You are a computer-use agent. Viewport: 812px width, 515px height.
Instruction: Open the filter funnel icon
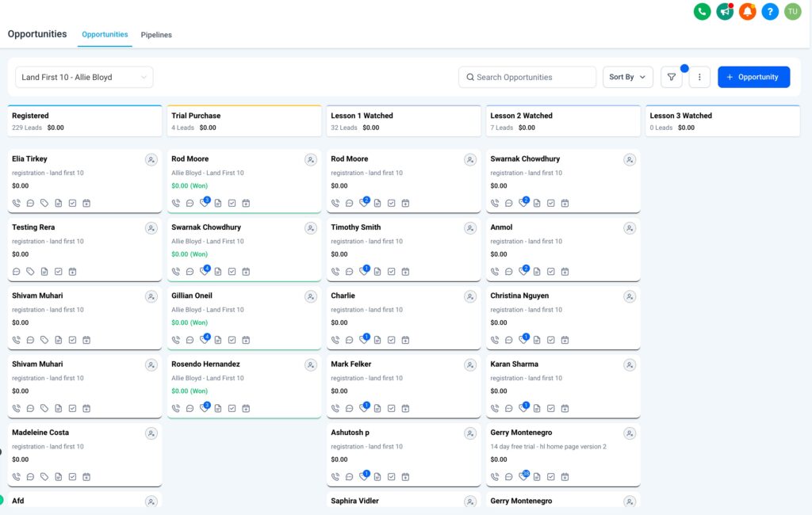point(671,76)
